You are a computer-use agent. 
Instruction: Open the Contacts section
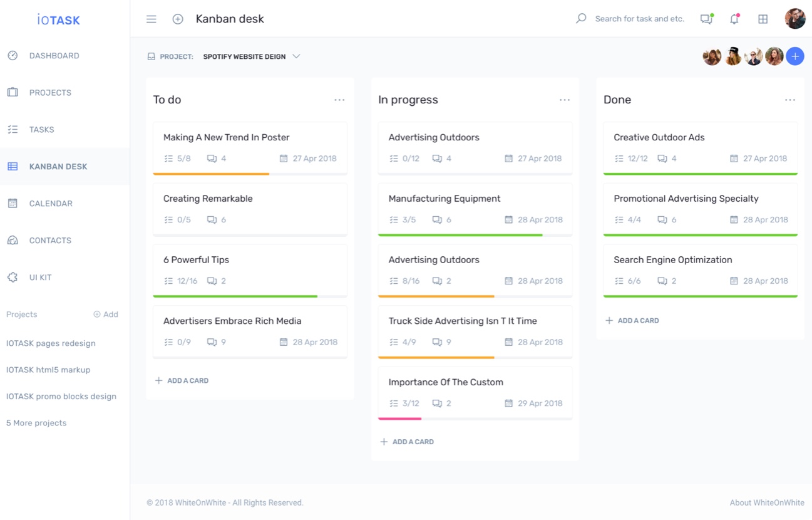[x=49, y=240]
